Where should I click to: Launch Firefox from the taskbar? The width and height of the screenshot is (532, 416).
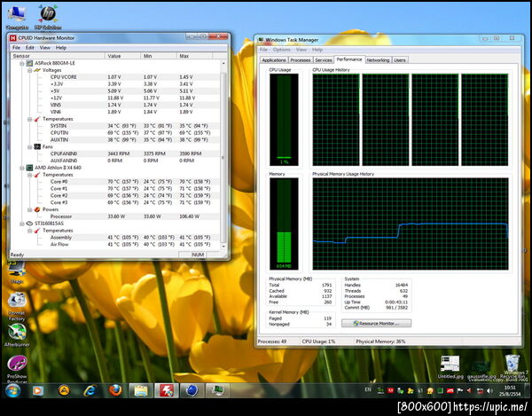tap(115, 391)
